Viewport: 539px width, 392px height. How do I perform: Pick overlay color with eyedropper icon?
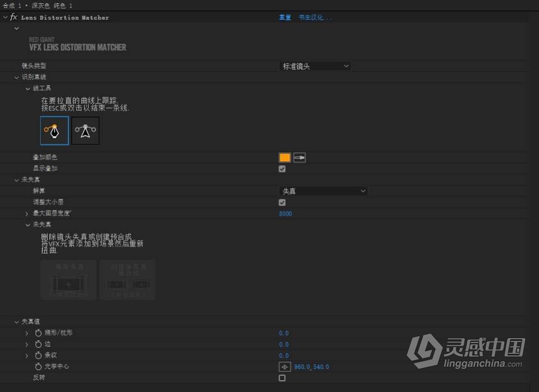pyautogui.click(x=299, y=157)
